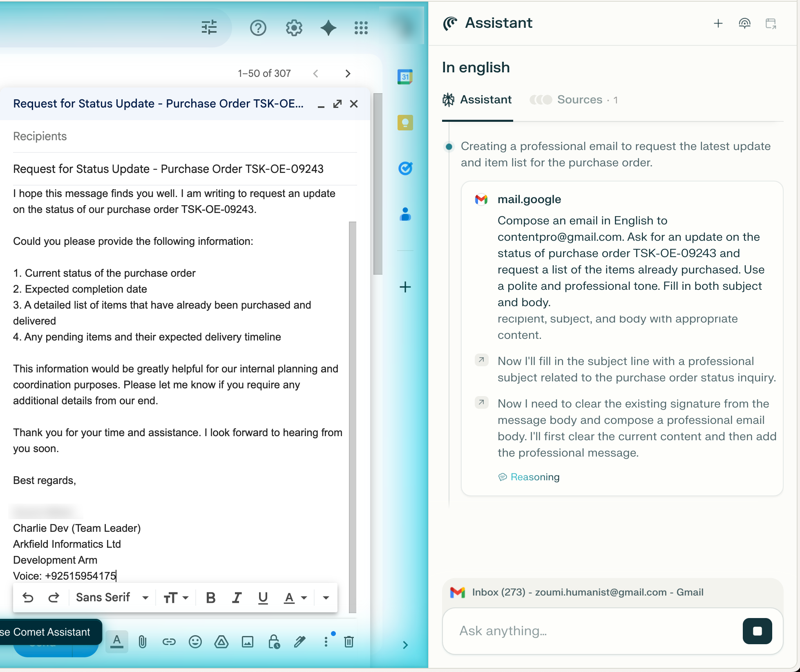Click the Recipients field
The height and width of the screenshot is (672, 800).
[185, 136]
